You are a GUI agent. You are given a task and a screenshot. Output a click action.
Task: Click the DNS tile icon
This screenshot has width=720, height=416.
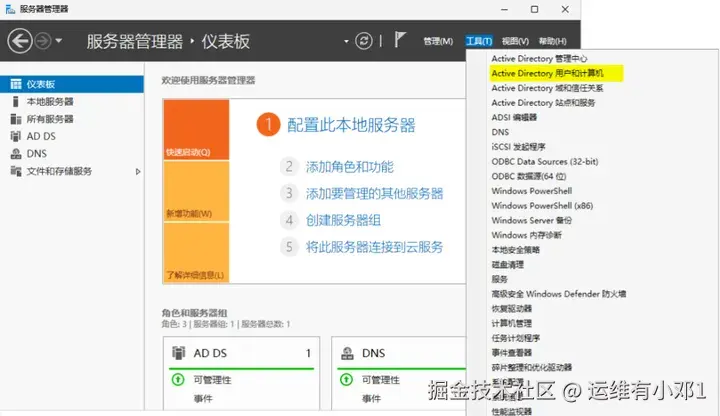tap(347, 353)
